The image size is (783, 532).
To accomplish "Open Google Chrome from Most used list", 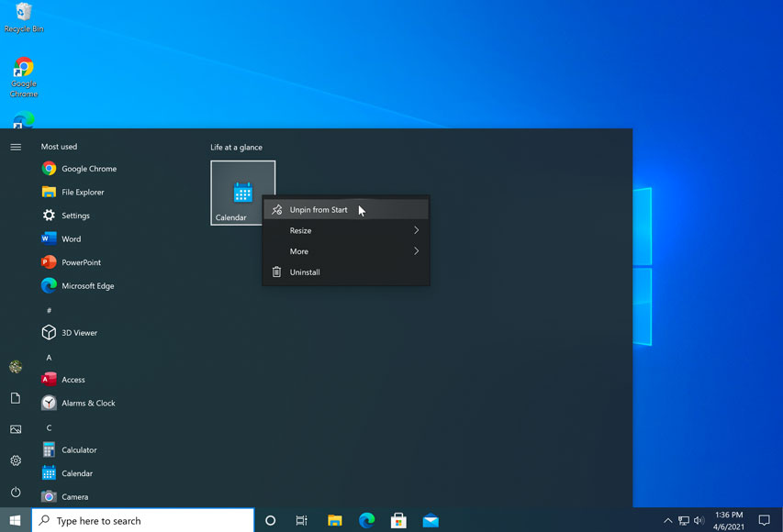I will tap(88, 169).
